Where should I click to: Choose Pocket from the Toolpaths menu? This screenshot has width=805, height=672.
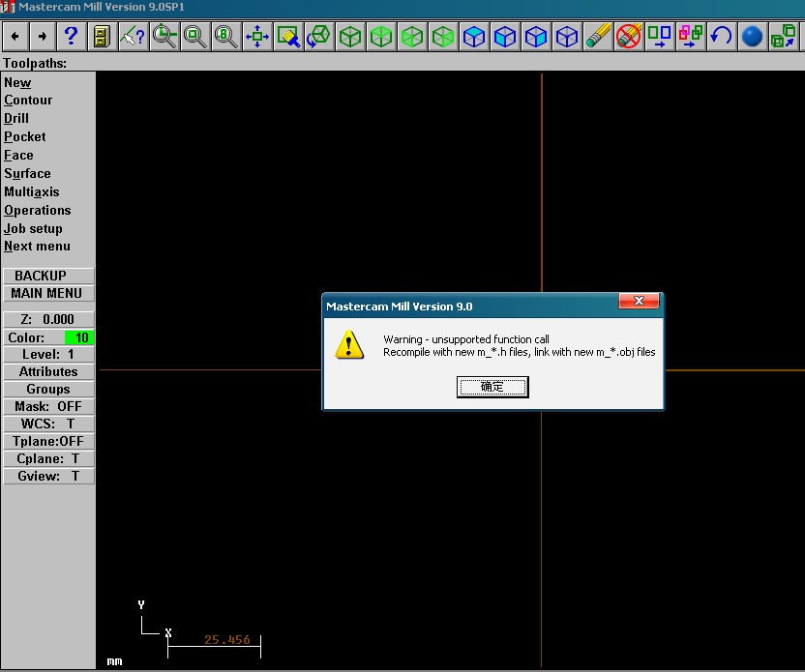coord(24,137)
